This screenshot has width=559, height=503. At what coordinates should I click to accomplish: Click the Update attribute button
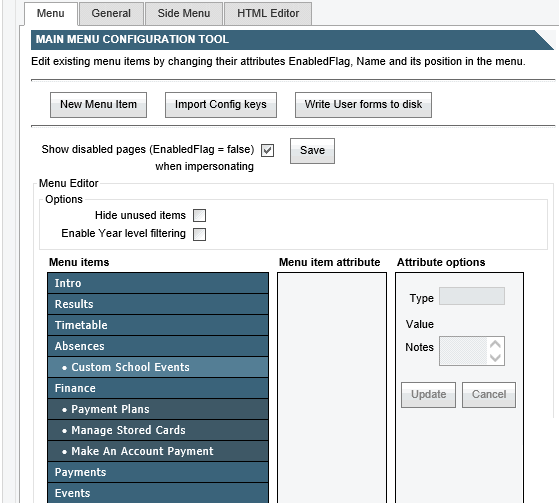pos(429,395)
